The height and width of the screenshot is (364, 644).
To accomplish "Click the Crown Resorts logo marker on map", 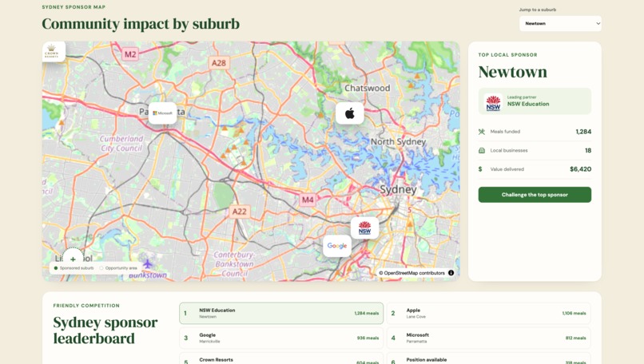I will pos(54,52).
